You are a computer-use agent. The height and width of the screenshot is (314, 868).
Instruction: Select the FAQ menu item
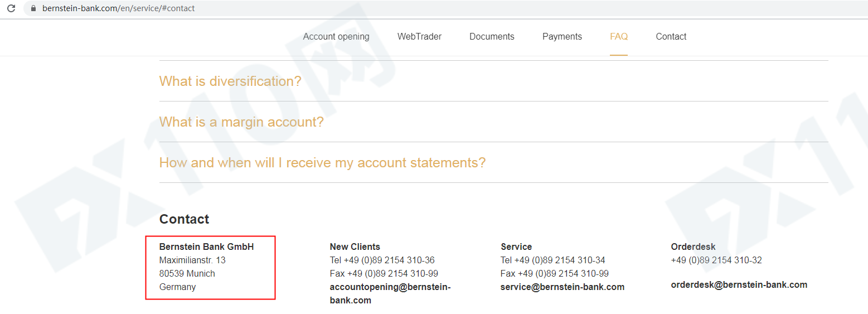pos(619,36)
